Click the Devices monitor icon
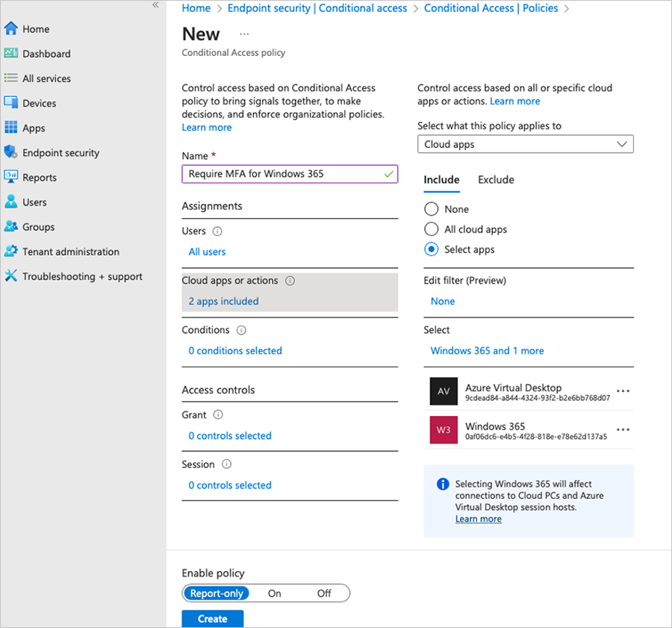Image resolution: width=672 pixels, height=628 pixels. [10, 103]
